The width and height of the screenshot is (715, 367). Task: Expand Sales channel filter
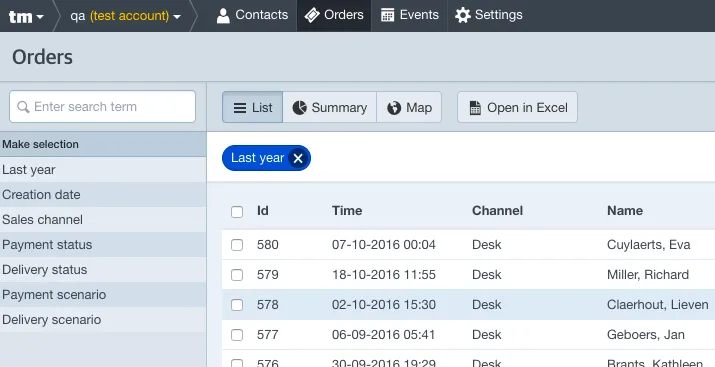(x=103, y=220)
